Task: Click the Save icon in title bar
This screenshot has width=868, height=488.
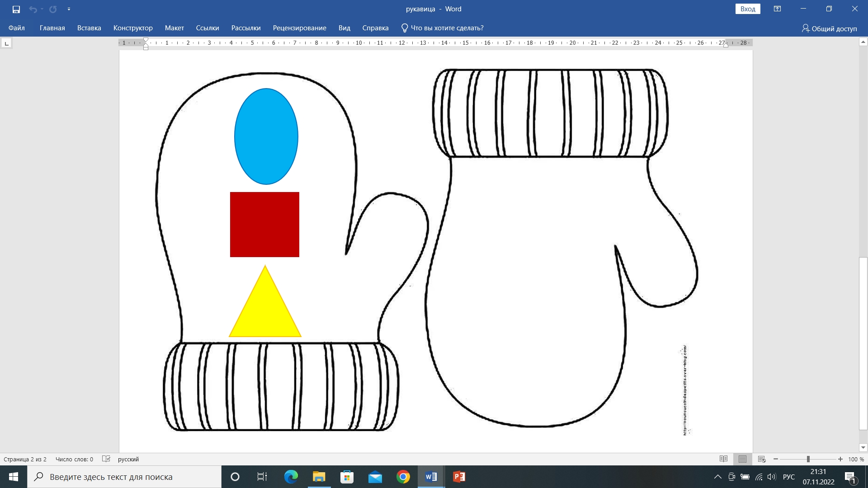Action: 16,9
